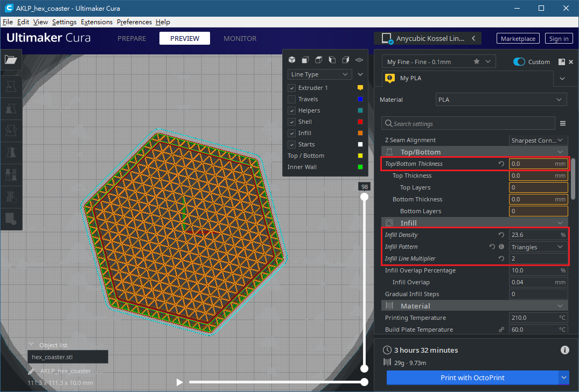579x392 pixels.
Task: Click the pencil icon by AKLP_hex_coaster
Action: click(x=31, y=371)
